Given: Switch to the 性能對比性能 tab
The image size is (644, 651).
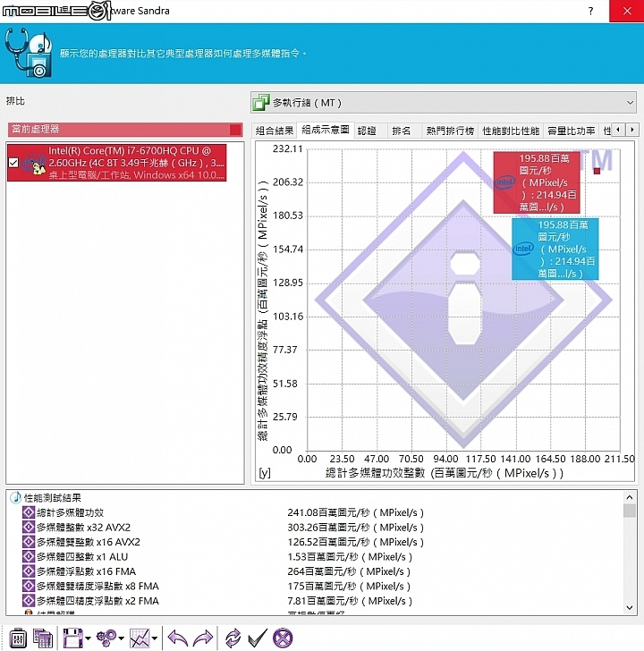Looking at the screenshot, I should tap(511, 131).
